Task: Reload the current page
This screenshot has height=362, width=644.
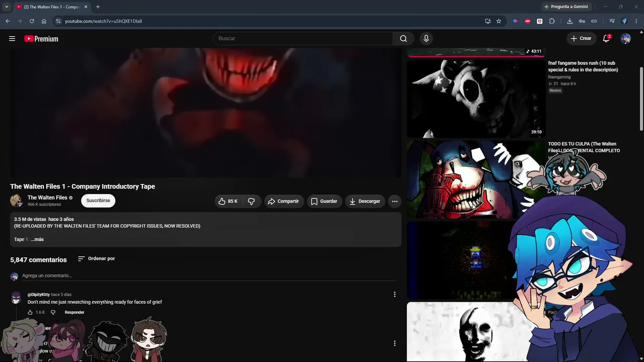Action: click(32, 21)
